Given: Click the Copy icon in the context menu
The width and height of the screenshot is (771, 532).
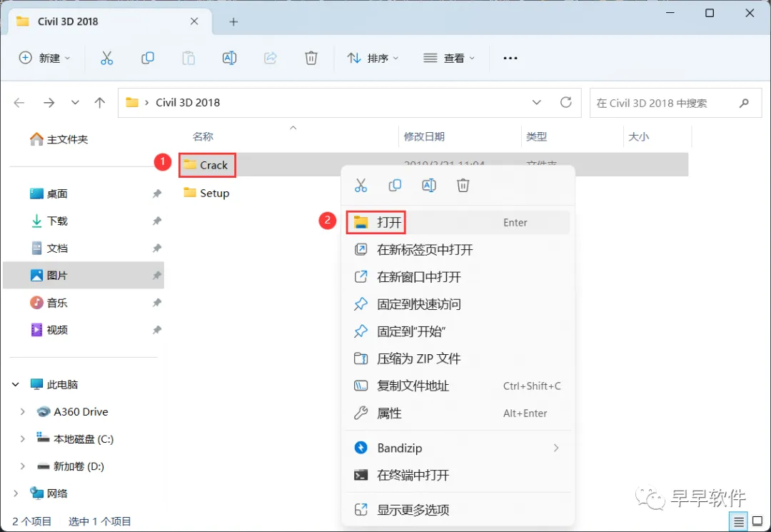Looking at the screenshot, I should click(x=395, y=186).
